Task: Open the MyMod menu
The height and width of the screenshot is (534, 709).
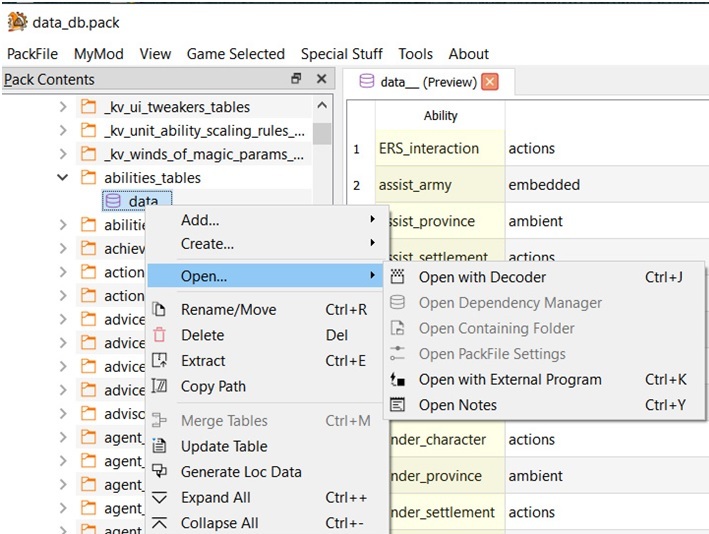Action: 99,54
